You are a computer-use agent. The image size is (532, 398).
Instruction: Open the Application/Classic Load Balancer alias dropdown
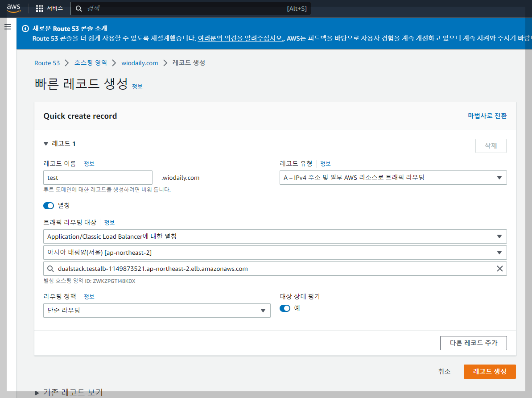[275, 236]
